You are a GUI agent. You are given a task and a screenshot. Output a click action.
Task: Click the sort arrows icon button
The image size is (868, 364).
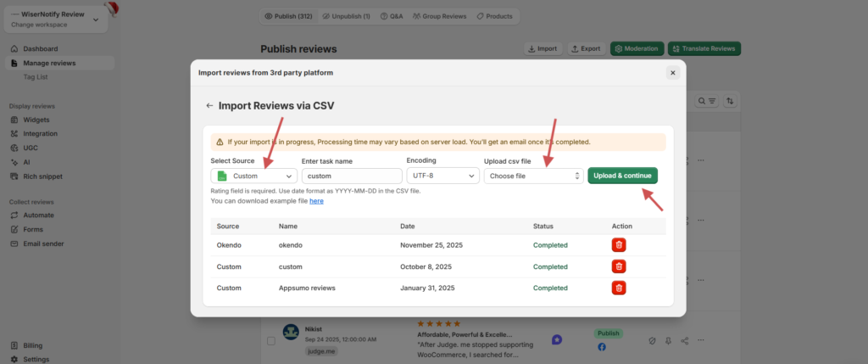click(730, 101)
